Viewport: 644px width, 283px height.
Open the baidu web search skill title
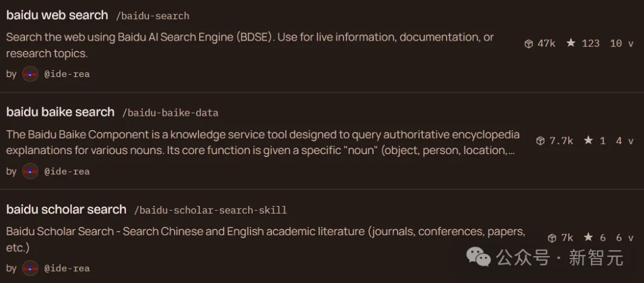(57, 15)
